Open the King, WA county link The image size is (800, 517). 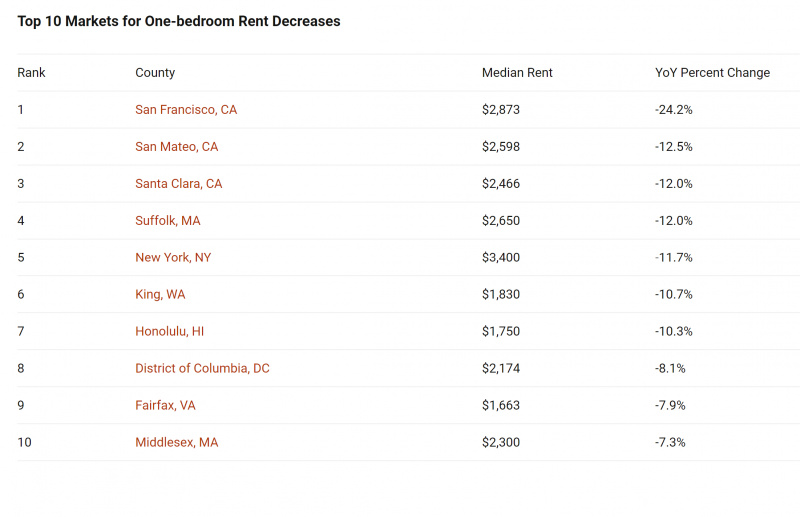coord(160,294)
